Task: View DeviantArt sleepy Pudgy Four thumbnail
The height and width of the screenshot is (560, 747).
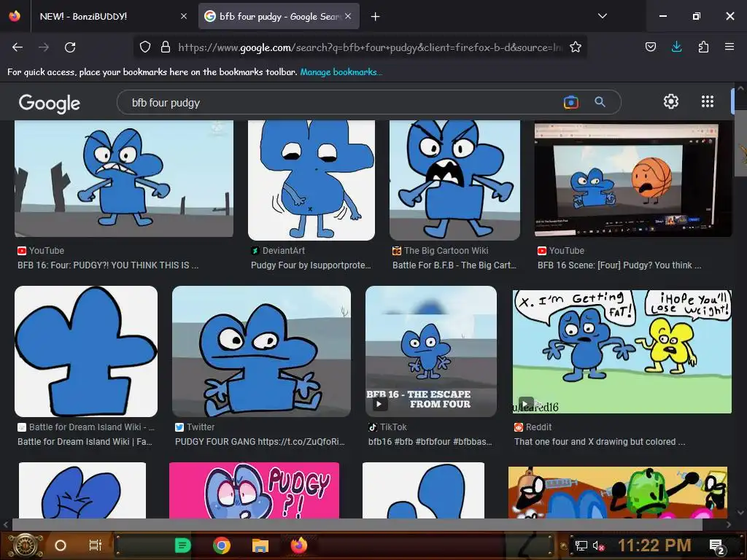Action: coord(311,180)
